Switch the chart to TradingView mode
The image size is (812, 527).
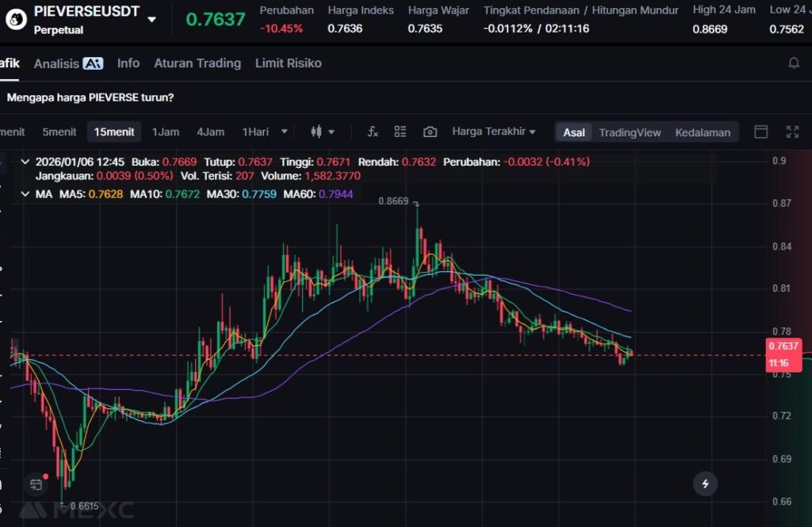tap(630, 132)
